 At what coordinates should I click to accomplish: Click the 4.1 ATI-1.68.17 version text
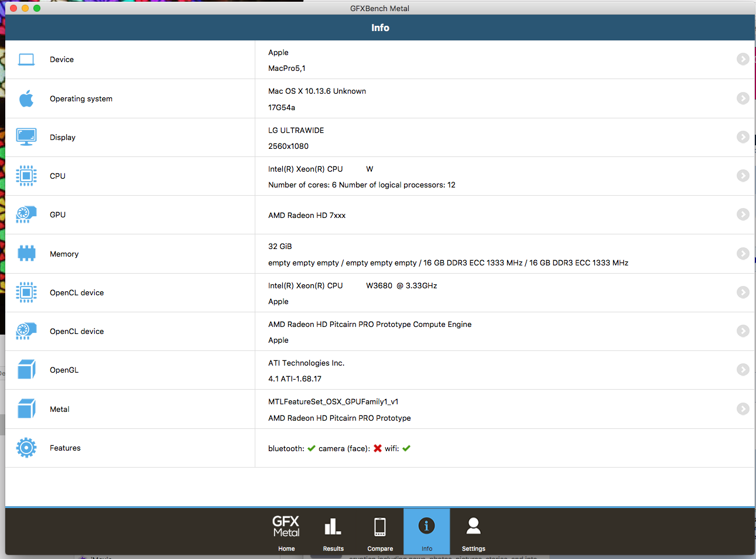295,379
